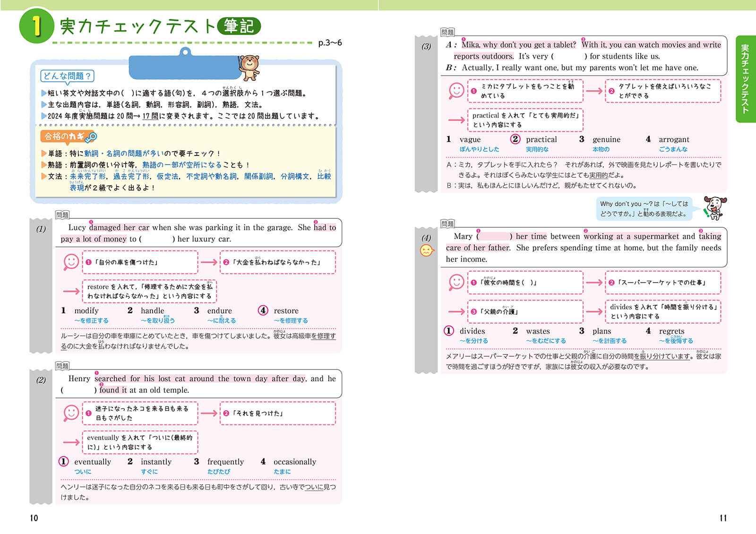
Task: Click hint box 「スーパーマーケットでの仕事」
Action: tap(663, 283)
